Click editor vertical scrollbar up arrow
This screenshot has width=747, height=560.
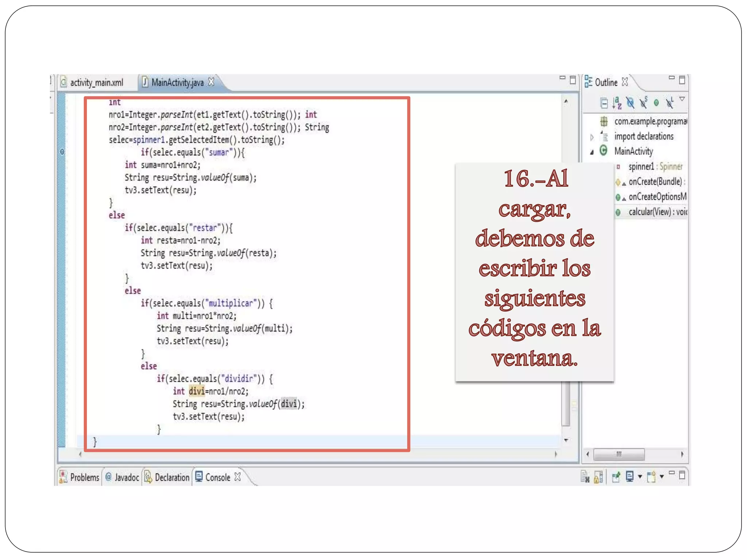(566, 101)
